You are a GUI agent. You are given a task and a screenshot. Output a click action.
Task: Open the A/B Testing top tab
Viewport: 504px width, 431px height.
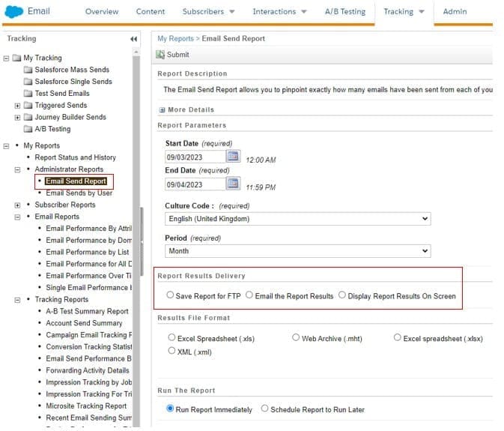pyautogui.click(x=344, y=12)
